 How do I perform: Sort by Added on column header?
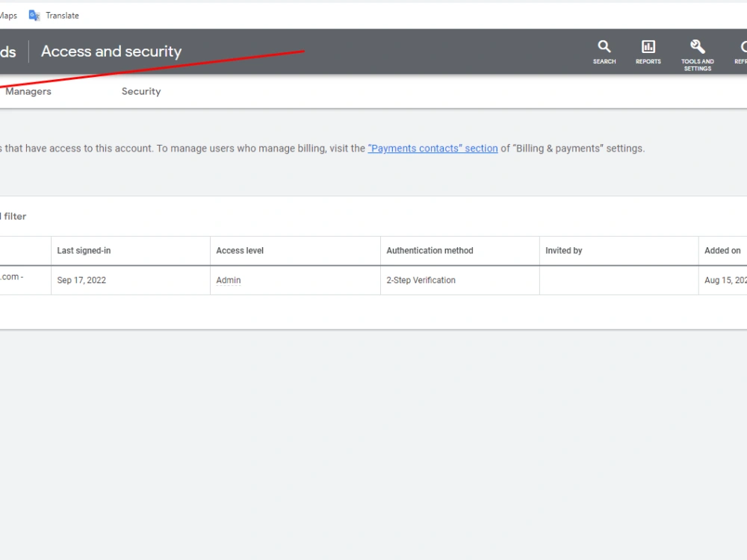(722, 250)
